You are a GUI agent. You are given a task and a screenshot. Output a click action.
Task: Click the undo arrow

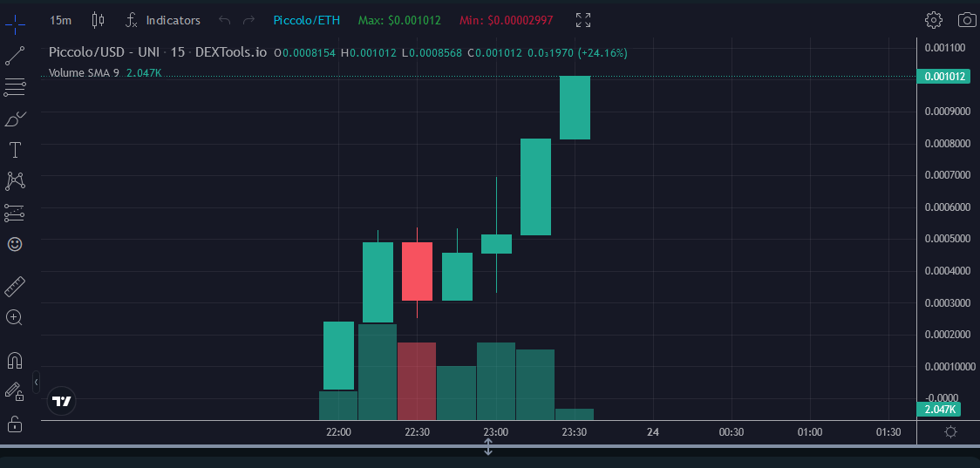pos(224,21)
